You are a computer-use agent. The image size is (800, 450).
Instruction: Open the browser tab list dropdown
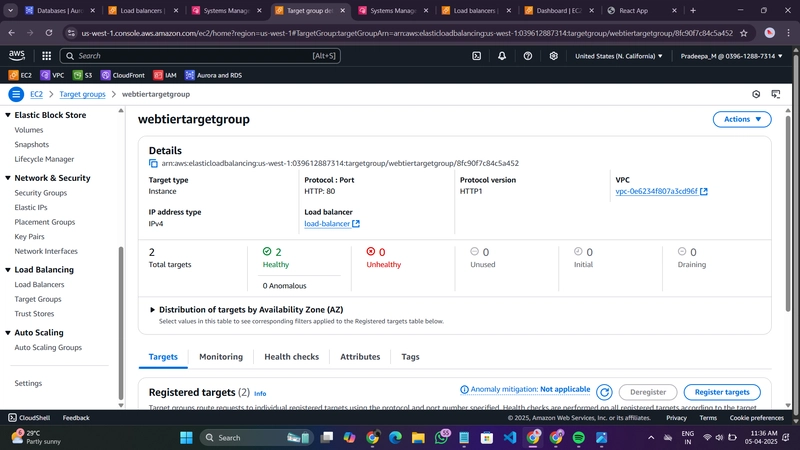click(x=10, y=10)
